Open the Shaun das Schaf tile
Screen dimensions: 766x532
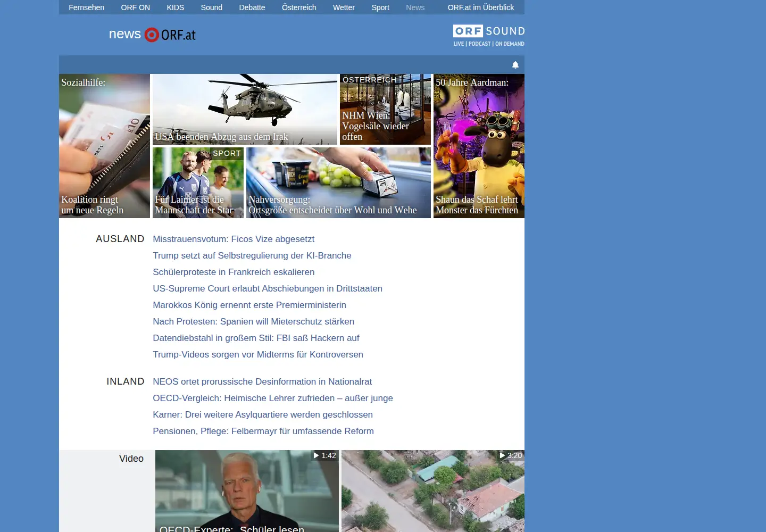pyautogui.click(x=479, y=146)
